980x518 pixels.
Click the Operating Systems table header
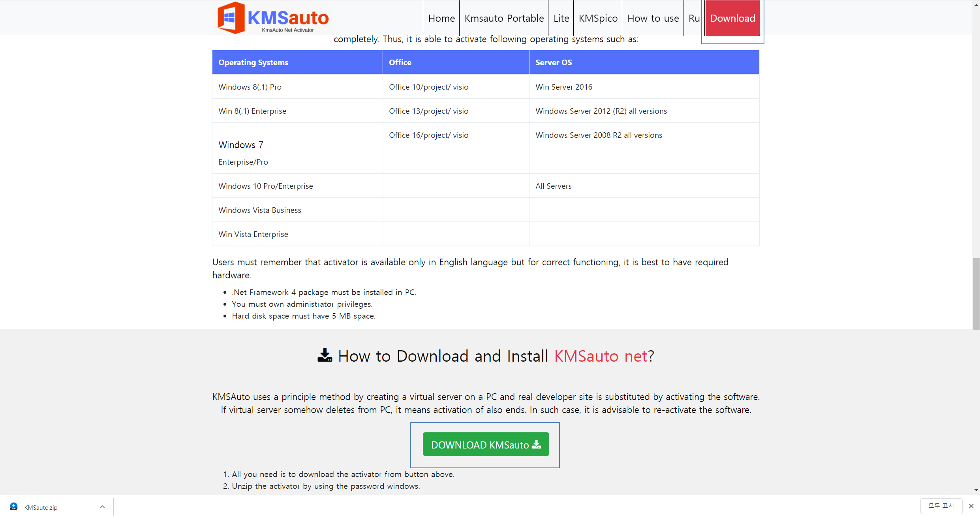(253, 62)
